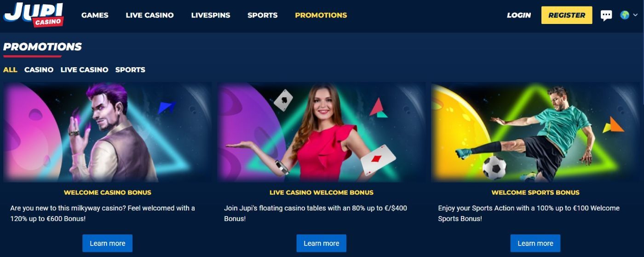Screen dimensions: 644x257
Task: Click the Jupi Casino logo
Action: [x=34, y=14]
